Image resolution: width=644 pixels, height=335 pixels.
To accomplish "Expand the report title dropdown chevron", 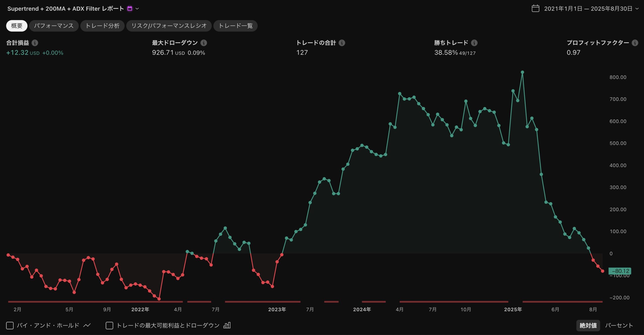I will 137,9.
